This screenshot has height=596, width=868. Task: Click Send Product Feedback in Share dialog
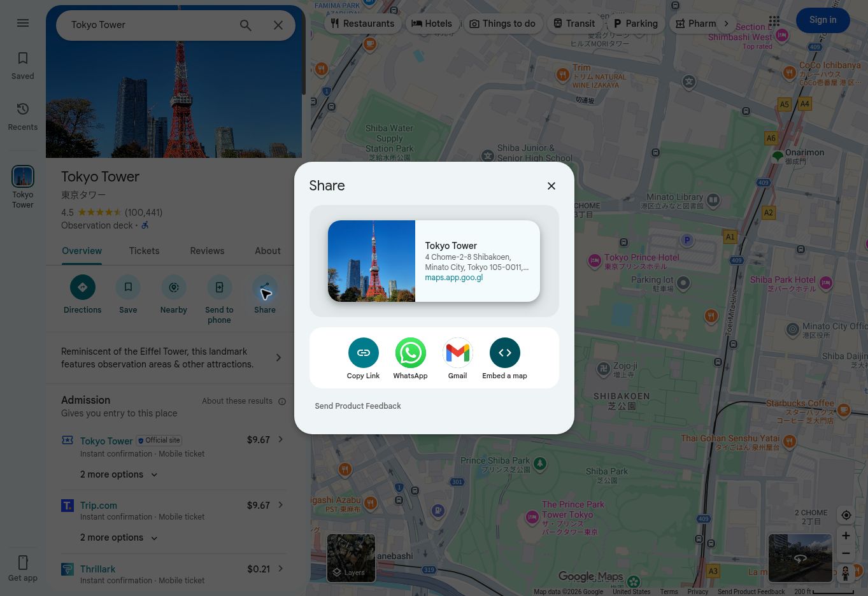(358, 406)
